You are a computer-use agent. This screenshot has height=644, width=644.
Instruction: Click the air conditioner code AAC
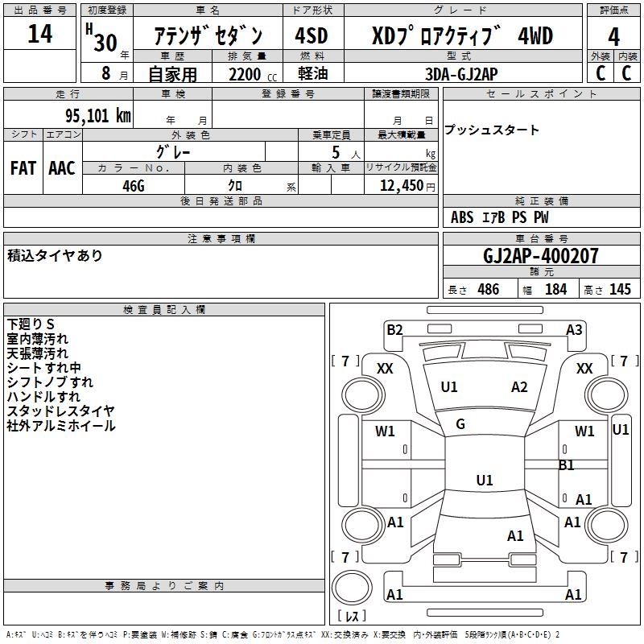(62, 168)
